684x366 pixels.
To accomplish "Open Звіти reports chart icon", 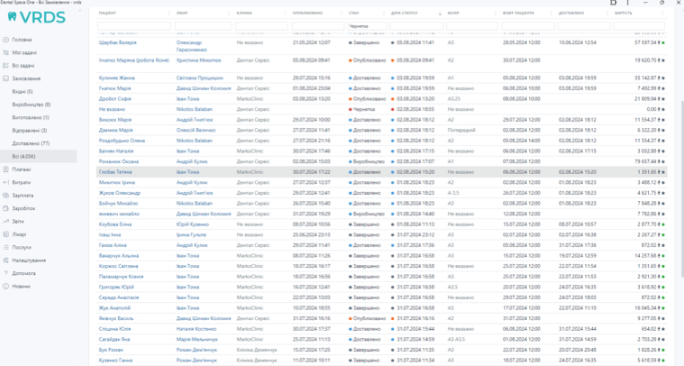I will point(6,221).
